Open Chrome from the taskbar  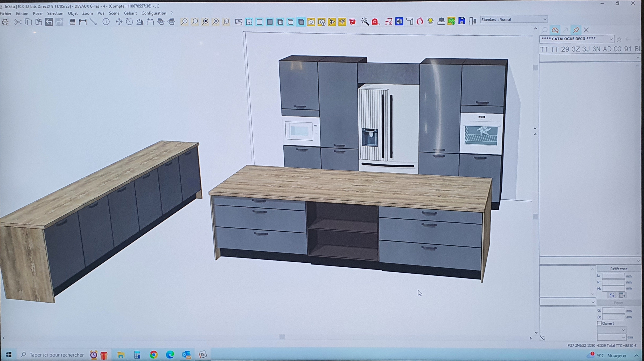pos(153,355)
